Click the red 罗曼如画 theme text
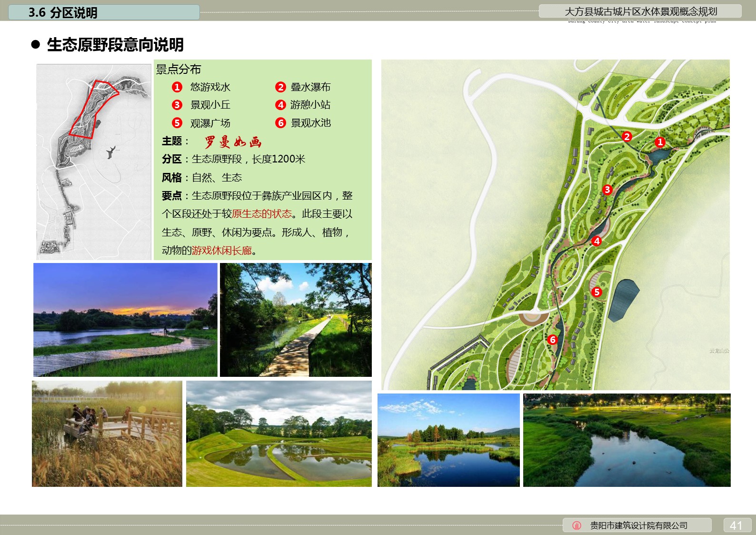 click(x=233, y=141)
